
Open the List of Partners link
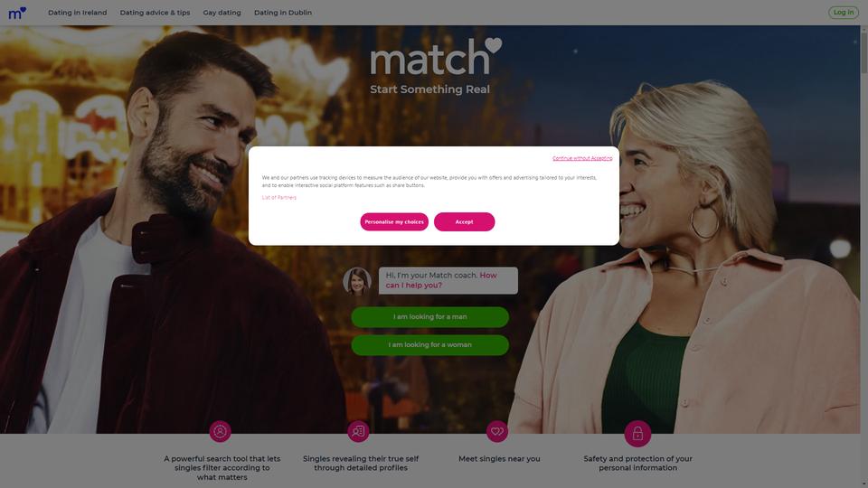279,198
